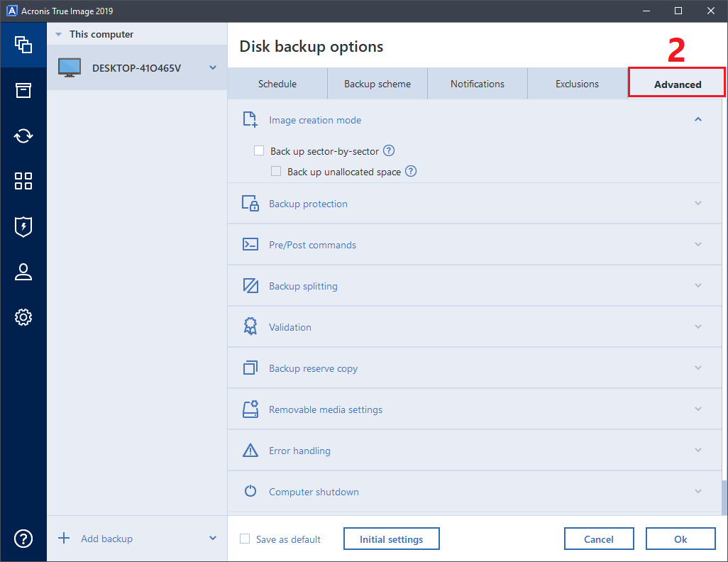This screenshot has height=562, width=728.
Task: Click the Computer shutdown power icon
Action: point(250,491)
